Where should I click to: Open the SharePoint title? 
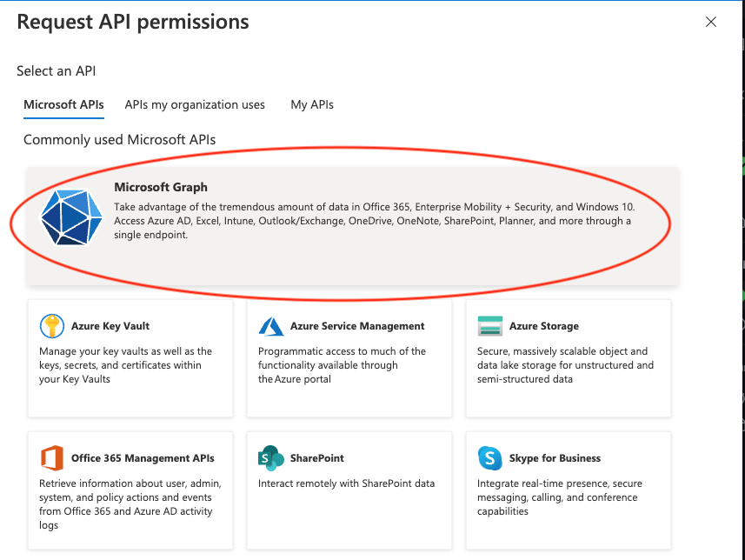point(317,458)
